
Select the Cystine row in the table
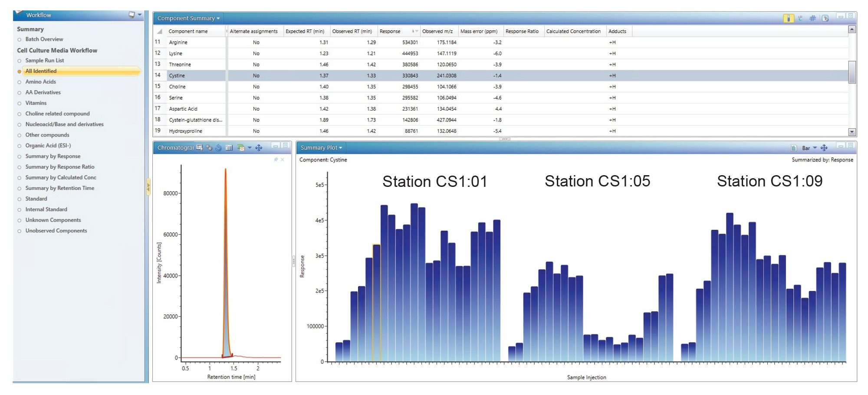501,75
